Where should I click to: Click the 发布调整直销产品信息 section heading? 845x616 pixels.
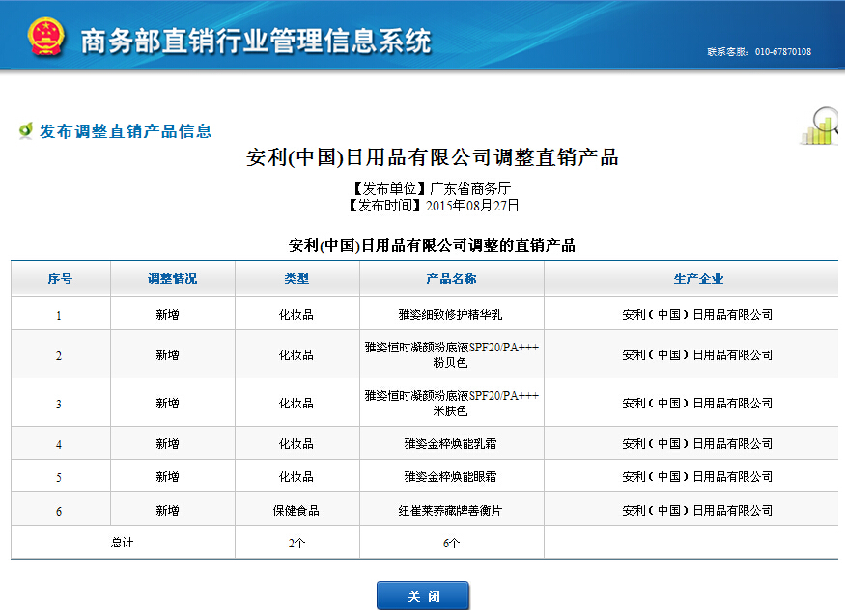click(126, 131)
